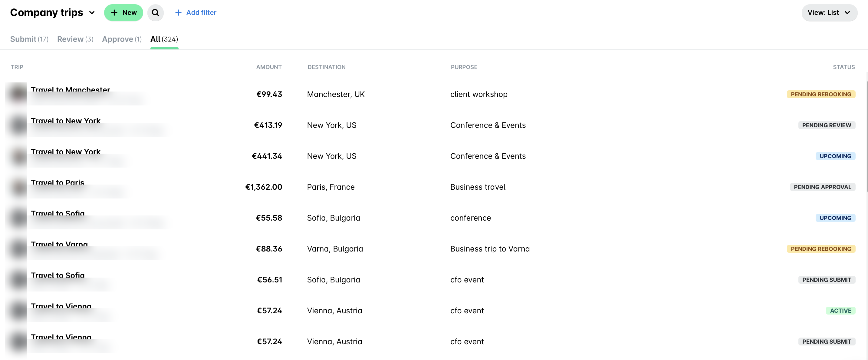Click the Manchester, UK destination
Image resolution: width=868 pixels, height=360 pixels.
pos(336,95)
